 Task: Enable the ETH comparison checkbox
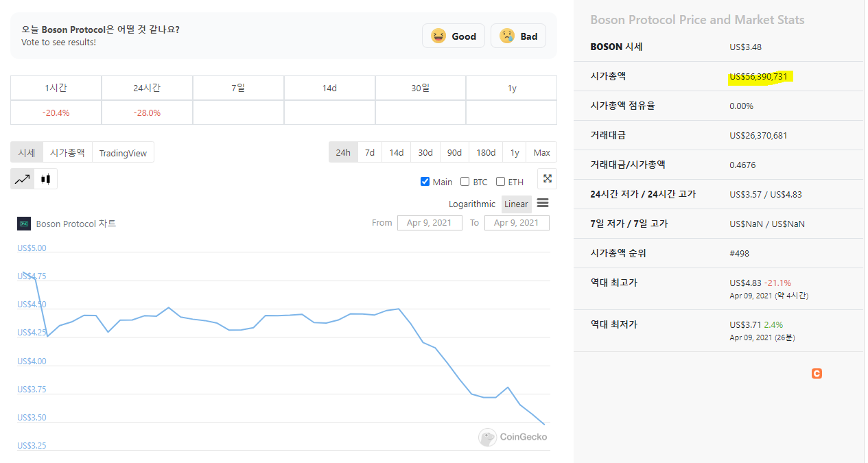[501, 182]
